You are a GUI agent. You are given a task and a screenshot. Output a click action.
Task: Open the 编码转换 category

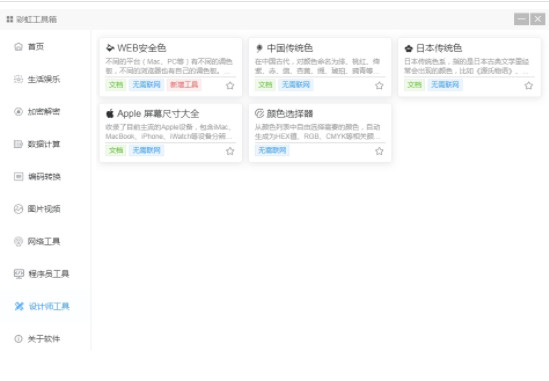[x=44, y=176]
